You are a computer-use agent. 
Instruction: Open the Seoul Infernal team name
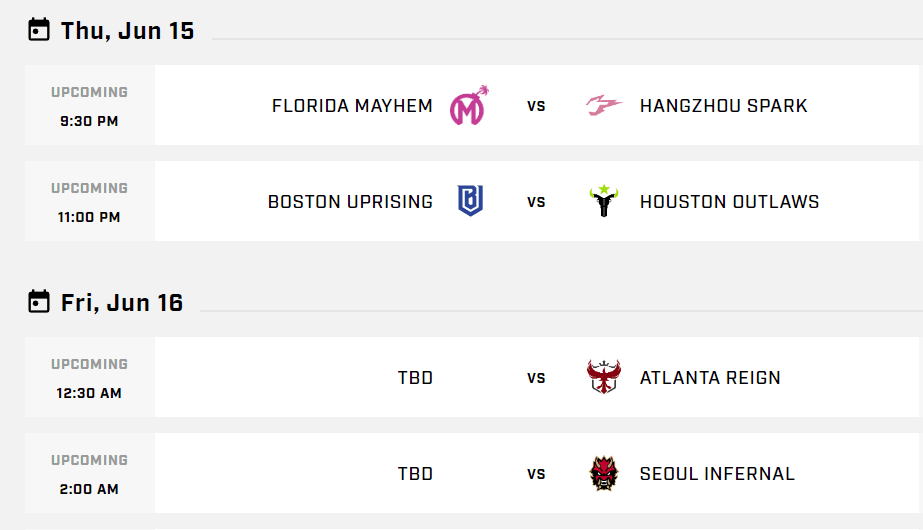[717, 474]
